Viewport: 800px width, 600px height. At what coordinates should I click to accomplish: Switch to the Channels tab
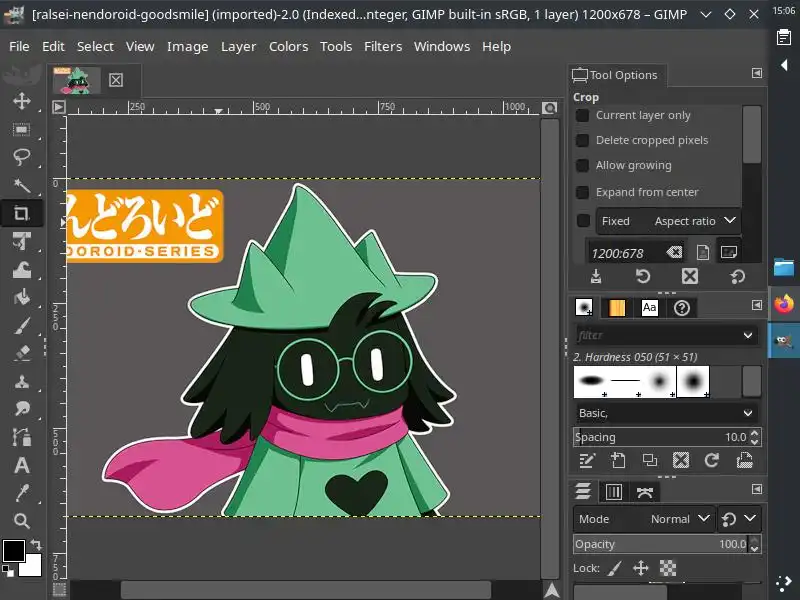pos(614,492)
